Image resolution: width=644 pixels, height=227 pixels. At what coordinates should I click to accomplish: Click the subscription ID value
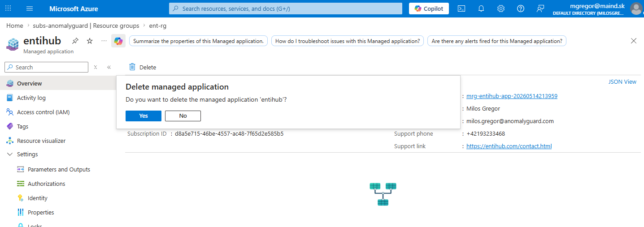[229, 133]
